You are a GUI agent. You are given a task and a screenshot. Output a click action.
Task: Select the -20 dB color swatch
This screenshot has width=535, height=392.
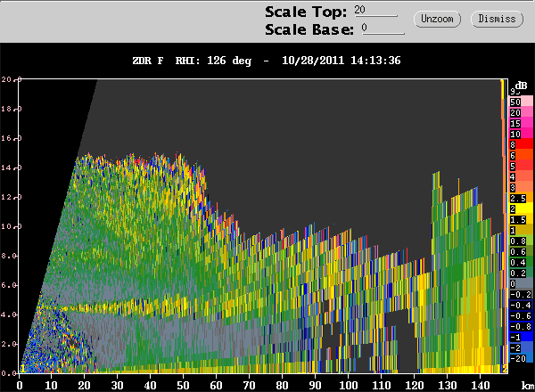(x=521, y=358)
